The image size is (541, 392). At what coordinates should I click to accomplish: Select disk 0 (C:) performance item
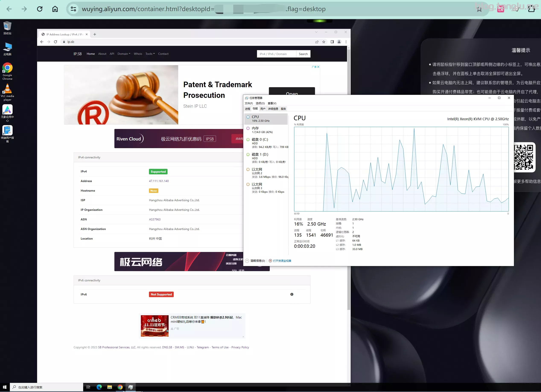click(266, 143)
